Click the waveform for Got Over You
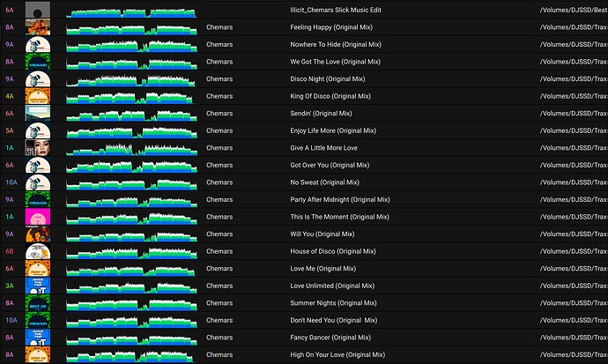 point(131,166)
